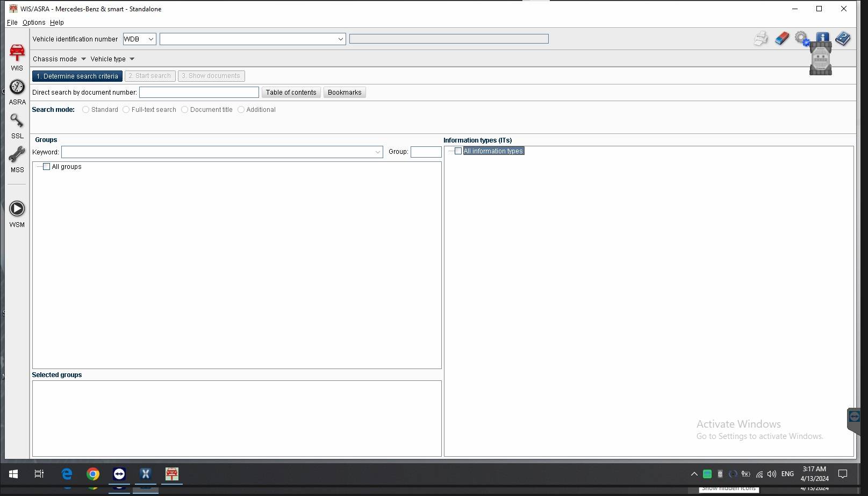Image resolution: width=868 pixels, height=496 pixels.
Task: Open the File menu
Action: click(x=12, y=23)
